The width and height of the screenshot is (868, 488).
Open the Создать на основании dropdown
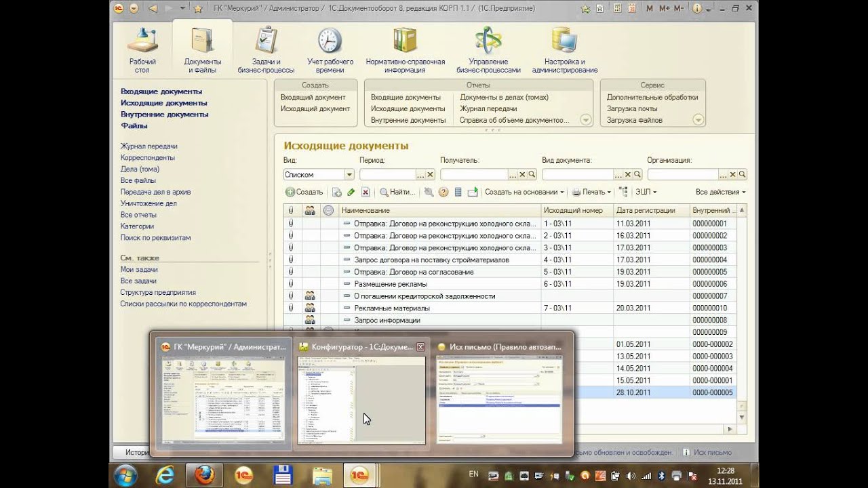[525, 192]
